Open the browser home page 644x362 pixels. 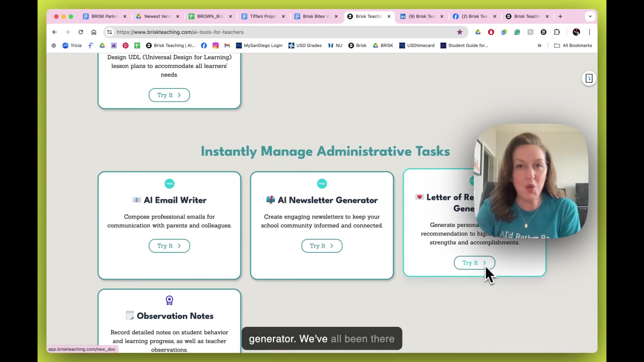coord(94,32)
